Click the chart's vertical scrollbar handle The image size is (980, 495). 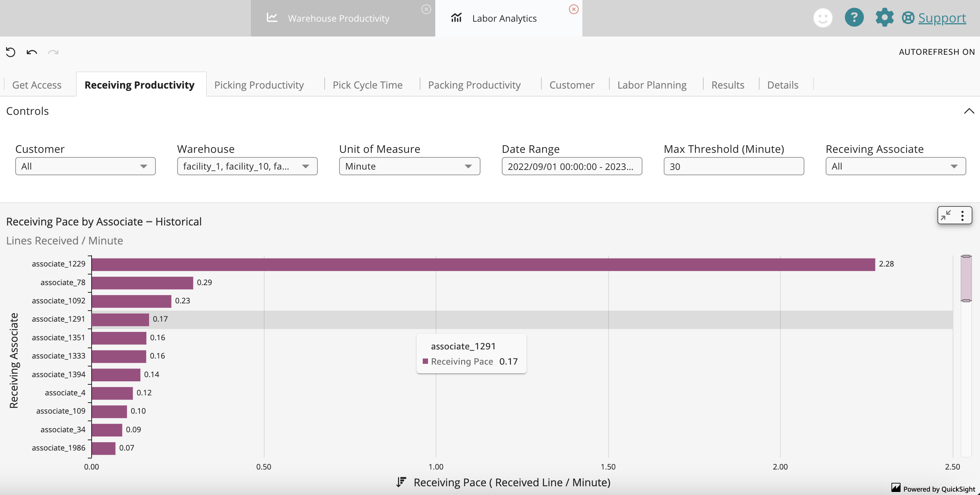coord(966,279)
